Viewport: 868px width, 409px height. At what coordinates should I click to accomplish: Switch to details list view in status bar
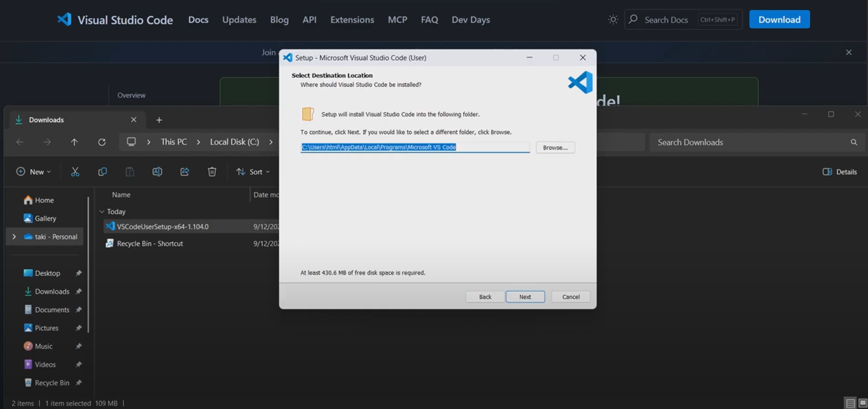[850, 403]
